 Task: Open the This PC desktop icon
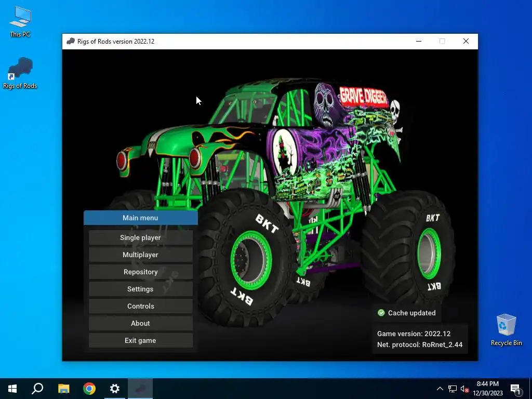(20, 22)
